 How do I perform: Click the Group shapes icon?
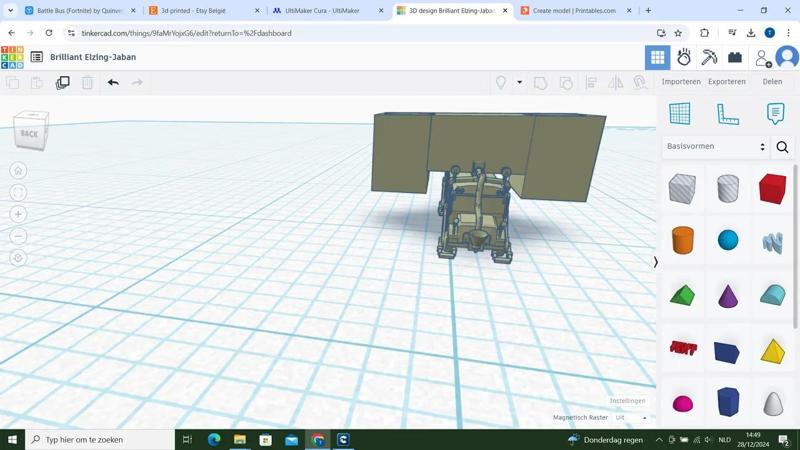pos(540,83)
